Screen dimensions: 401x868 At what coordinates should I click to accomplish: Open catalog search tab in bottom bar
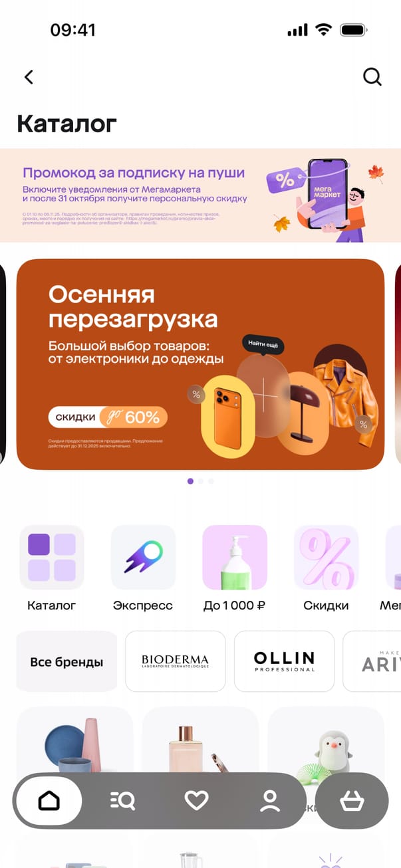click(122, 801)
